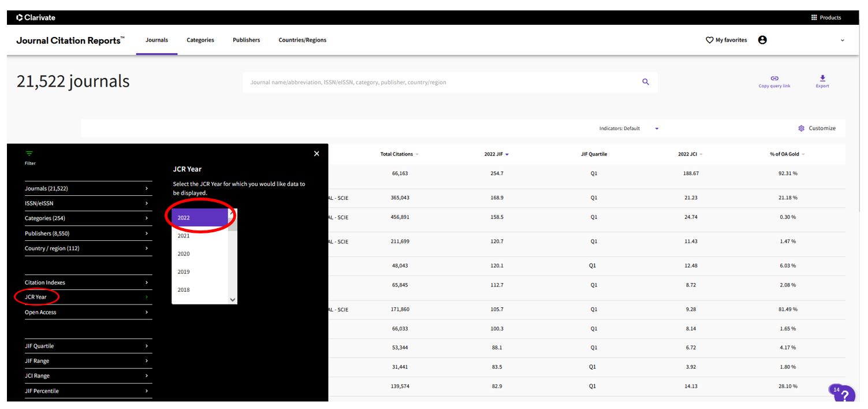Click the JIF value 120.7
This screenshot has height=409, width=868.
click(x=497, y=241)
